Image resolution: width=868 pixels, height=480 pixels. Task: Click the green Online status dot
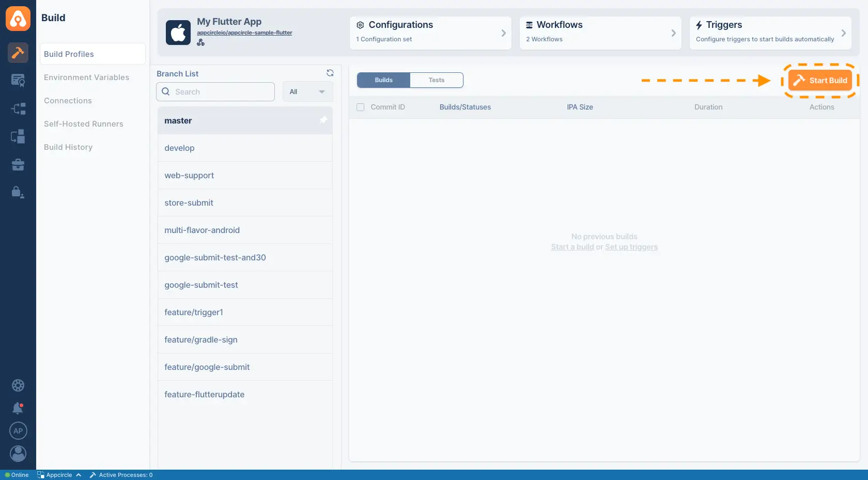pos(7,475)
